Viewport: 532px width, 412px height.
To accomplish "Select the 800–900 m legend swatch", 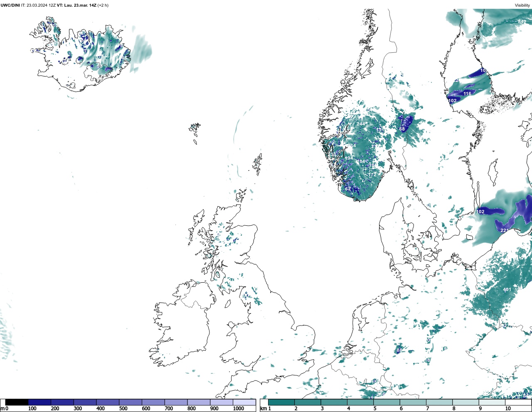I will 199,402.
